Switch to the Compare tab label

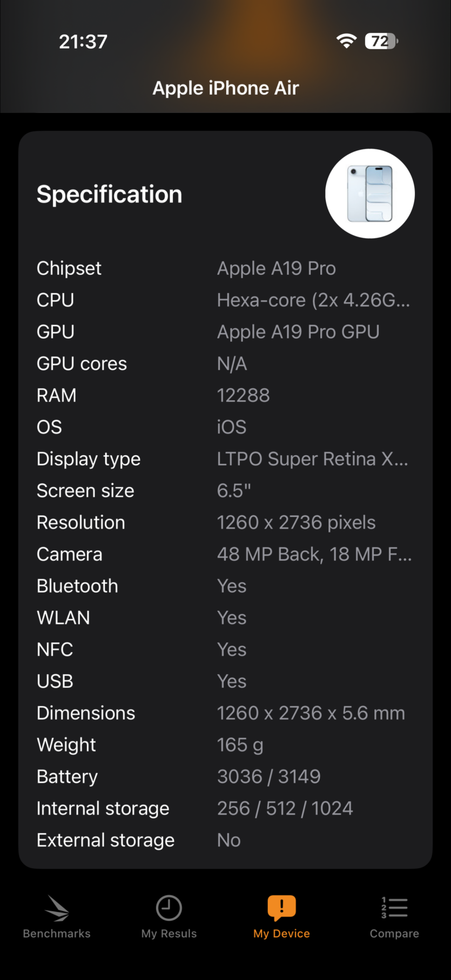[x=394, y=934]
